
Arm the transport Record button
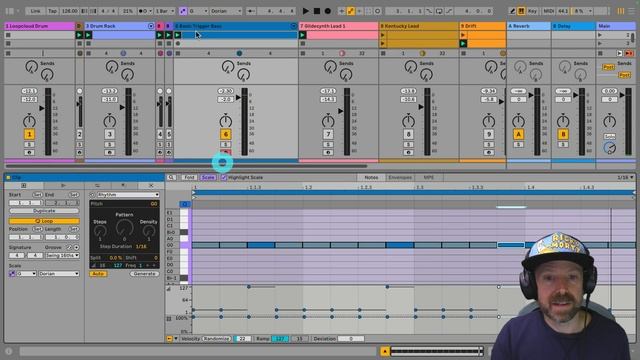tap(328, 11)
